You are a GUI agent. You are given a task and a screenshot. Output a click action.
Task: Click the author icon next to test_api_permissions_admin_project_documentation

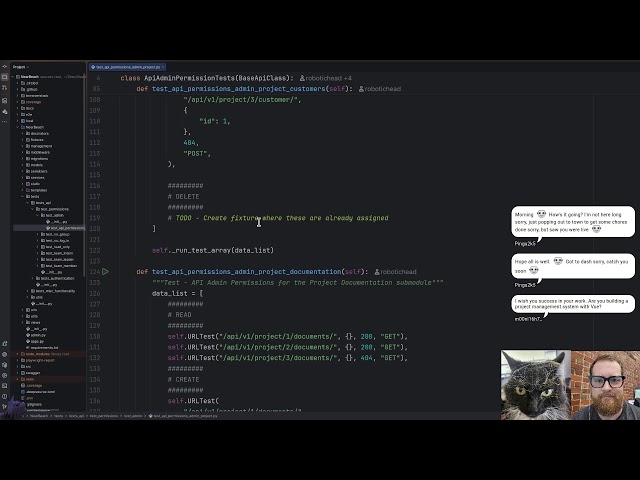coord(377,272)
